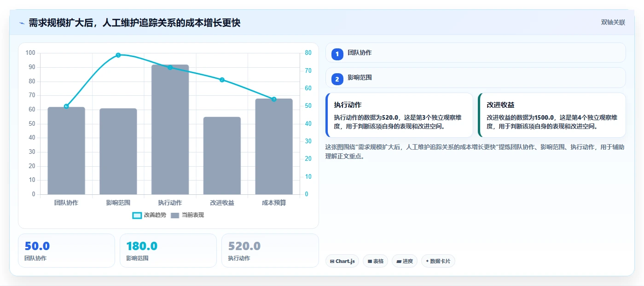Click the 影响范围 x-axis label
The image size is (644, 286).
click(x=118, y=203)
